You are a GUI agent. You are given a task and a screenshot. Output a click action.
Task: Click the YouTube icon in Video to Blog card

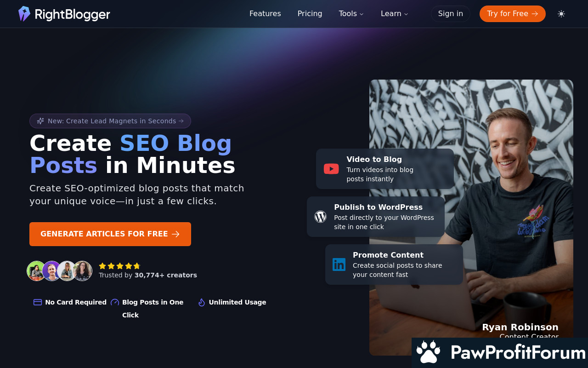click(x=331, y=169)
